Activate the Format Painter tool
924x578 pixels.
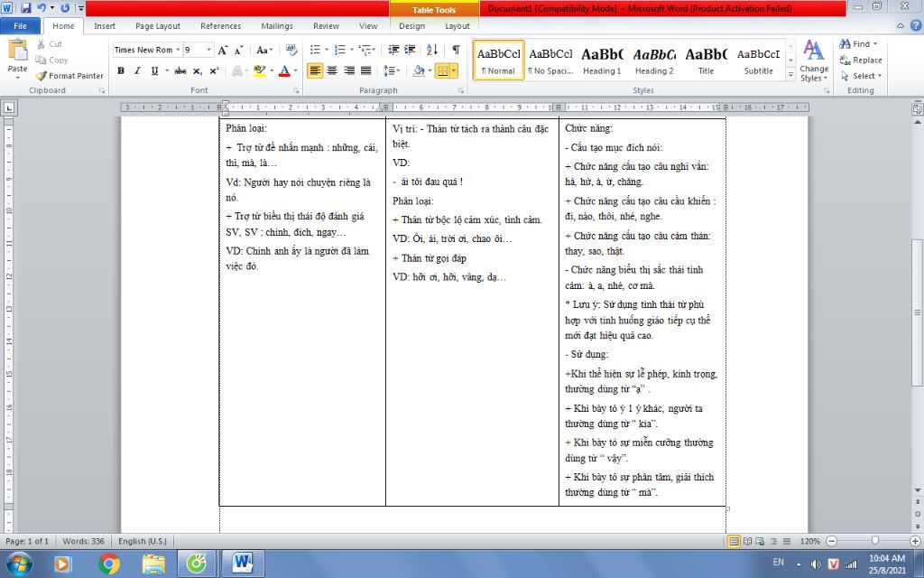(x=69, y=76)
